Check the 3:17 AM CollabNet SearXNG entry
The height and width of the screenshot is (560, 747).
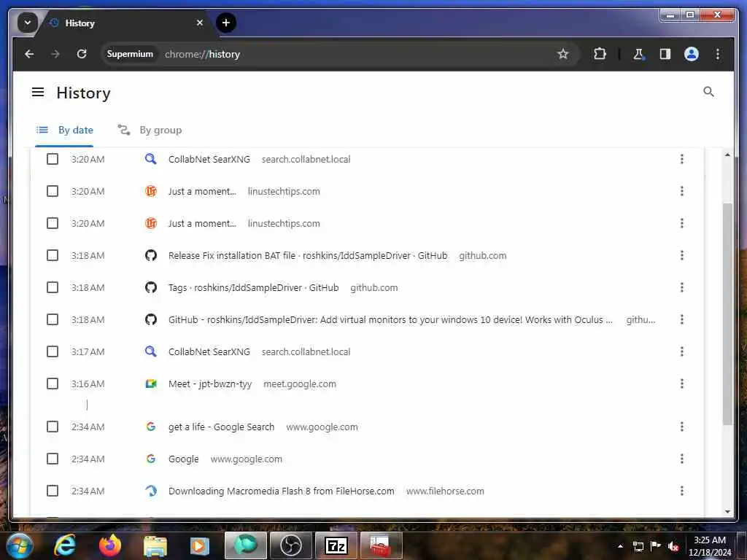(53, 351)
